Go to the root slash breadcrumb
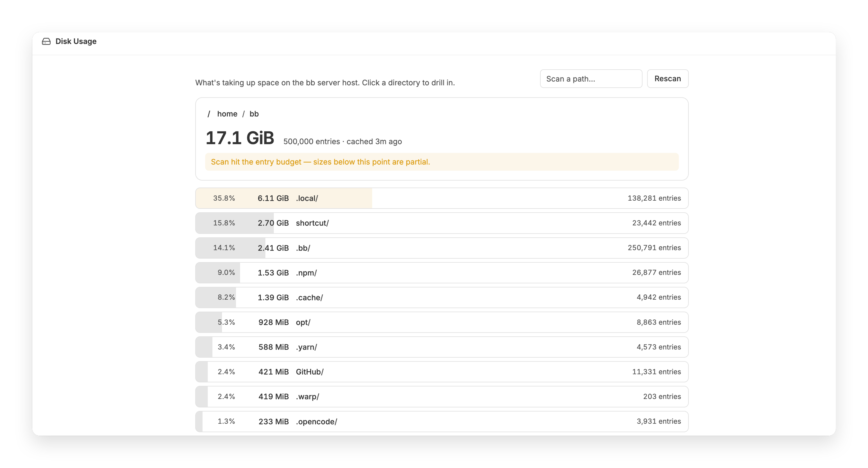Image resolution: width=868 pixels, height=468 pixels. [x=209, y=114]
